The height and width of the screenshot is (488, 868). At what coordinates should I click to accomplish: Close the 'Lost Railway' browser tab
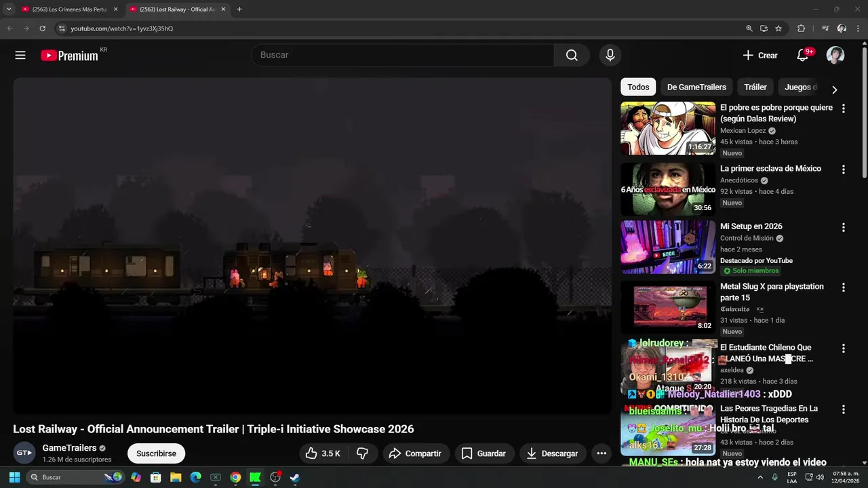coord(223,9)
